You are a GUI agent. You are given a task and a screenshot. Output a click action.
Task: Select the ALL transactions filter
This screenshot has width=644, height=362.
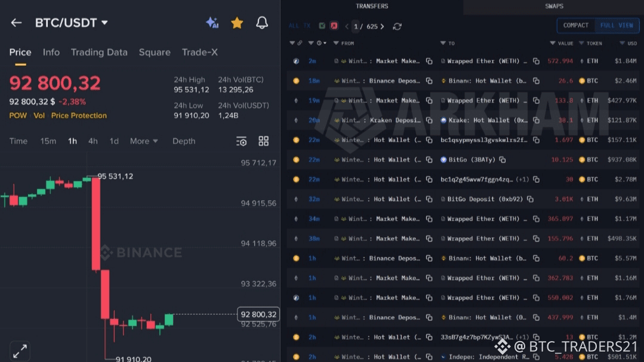(294, 26)
